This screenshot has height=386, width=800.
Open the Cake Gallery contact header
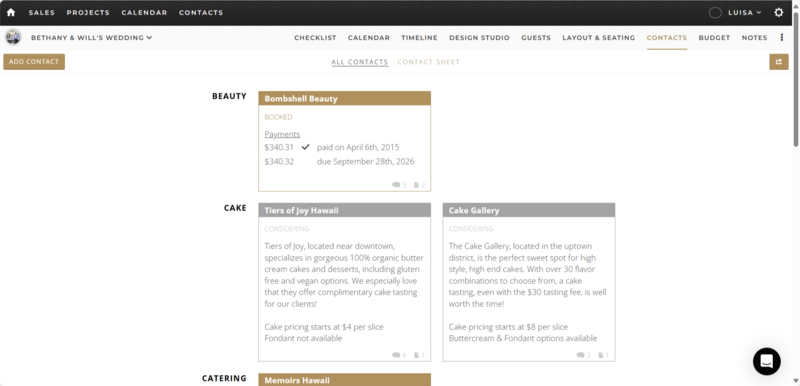529,210
